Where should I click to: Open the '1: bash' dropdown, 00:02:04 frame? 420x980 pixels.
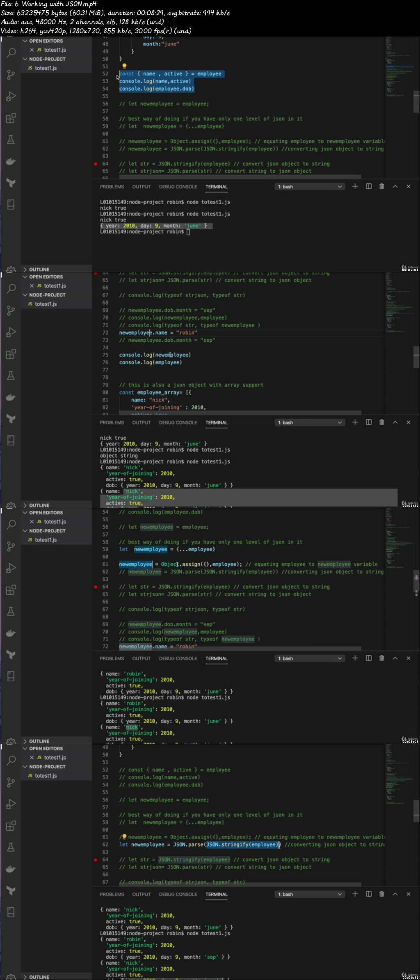pyautogui.click(x=309, y=187)
